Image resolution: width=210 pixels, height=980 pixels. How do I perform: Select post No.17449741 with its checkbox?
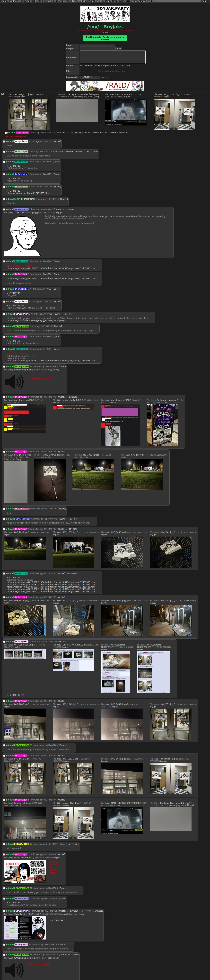coord(5,199)
